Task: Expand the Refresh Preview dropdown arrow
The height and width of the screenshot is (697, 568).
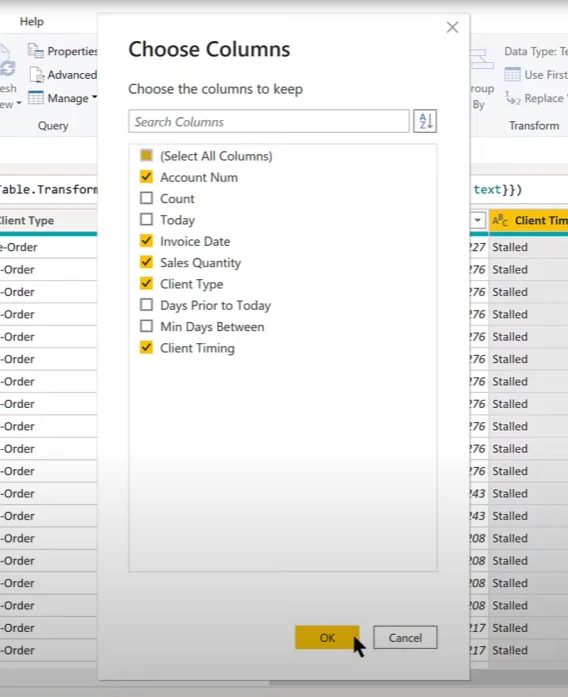Action: point(19,104)
